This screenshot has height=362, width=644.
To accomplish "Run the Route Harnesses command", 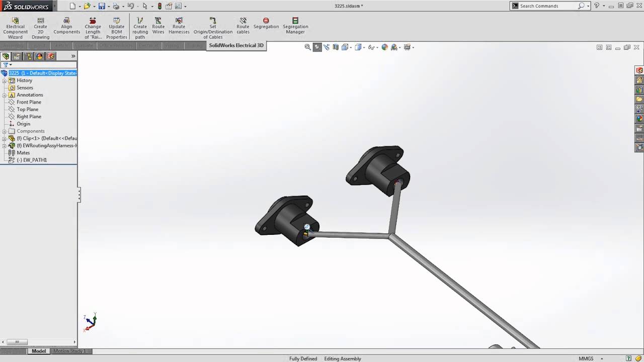I will (x=179, y=26).
